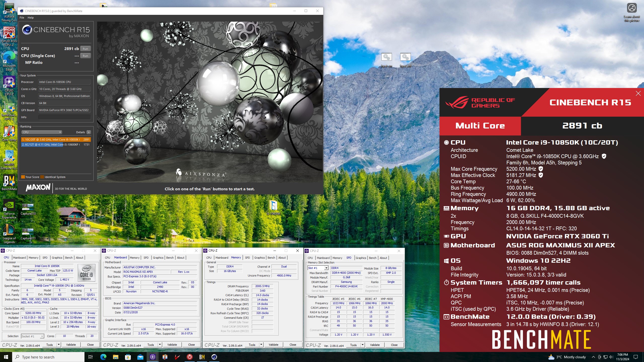
Task: Open Cinebench ranking CPU dropdown
Action: tap(42, 132)
